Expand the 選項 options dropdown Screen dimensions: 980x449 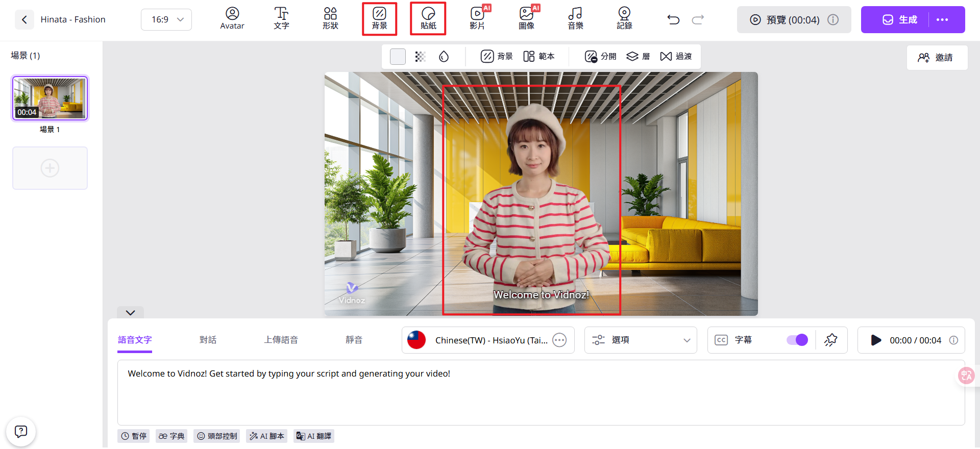(641, 340)
